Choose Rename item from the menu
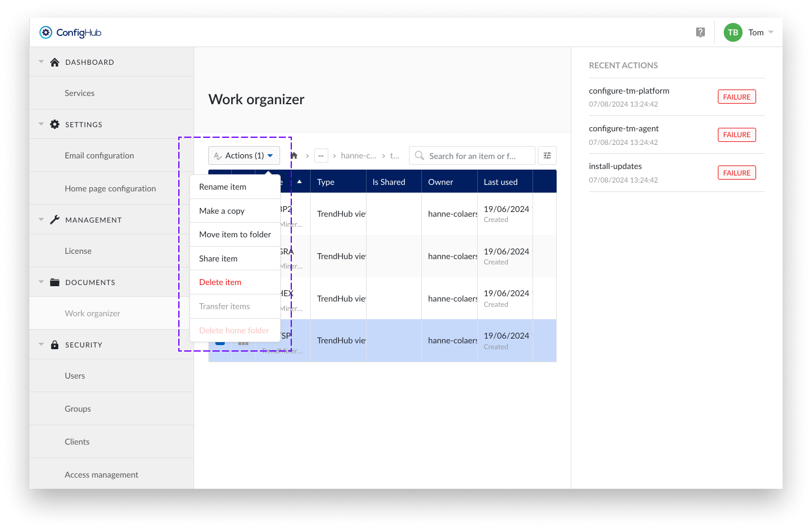The width and height of the screenshot is (812, 530). pos(222,187)
